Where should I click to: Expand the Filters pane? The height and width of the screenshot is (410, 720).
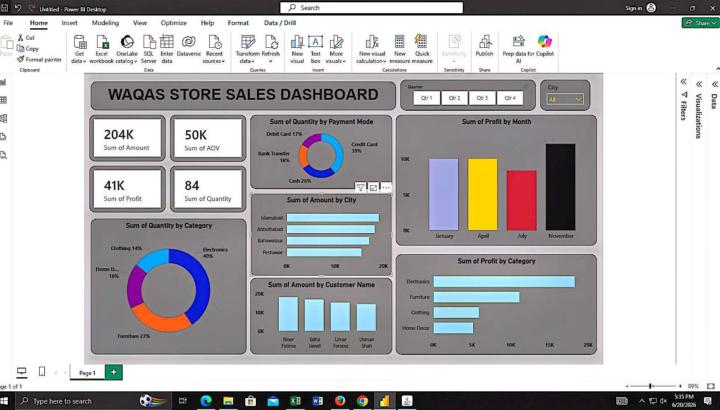684,82
